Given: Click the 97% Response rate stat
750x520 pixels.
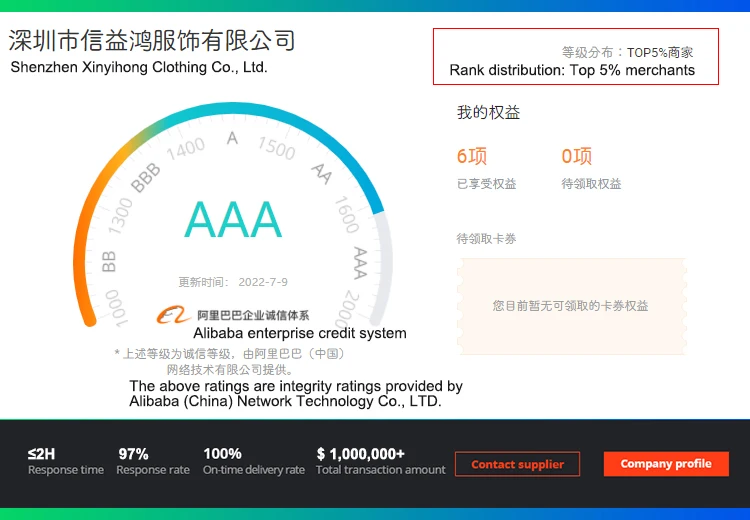Looking at the screenshot, I should [153, 462].
